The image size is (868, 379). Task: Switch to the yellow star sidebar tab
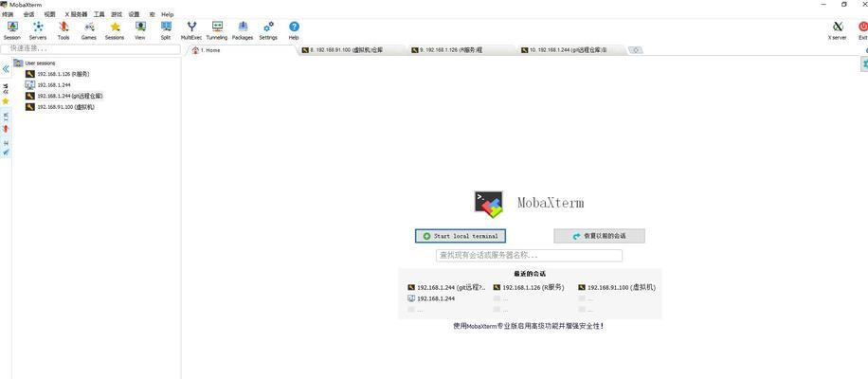pos(6,101)
